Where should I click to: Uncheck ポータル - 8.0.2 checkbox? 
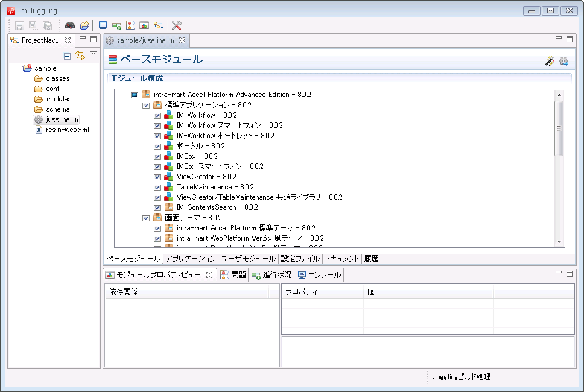click(157, 147)
